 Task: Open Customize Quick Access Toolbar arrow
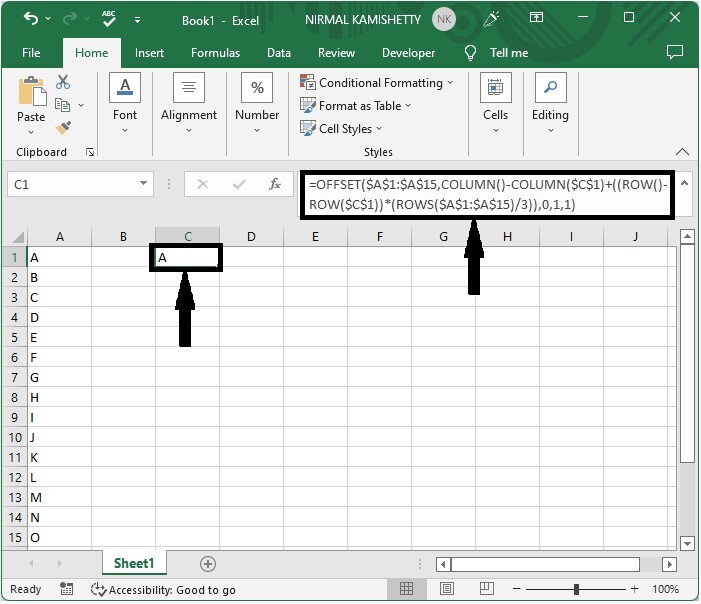(x=138, y=20)
